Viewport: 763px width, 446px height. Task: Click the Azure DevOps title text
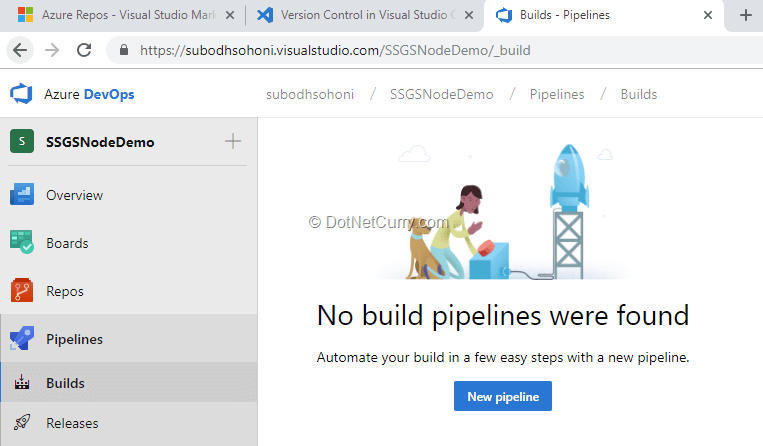point(89,94)
